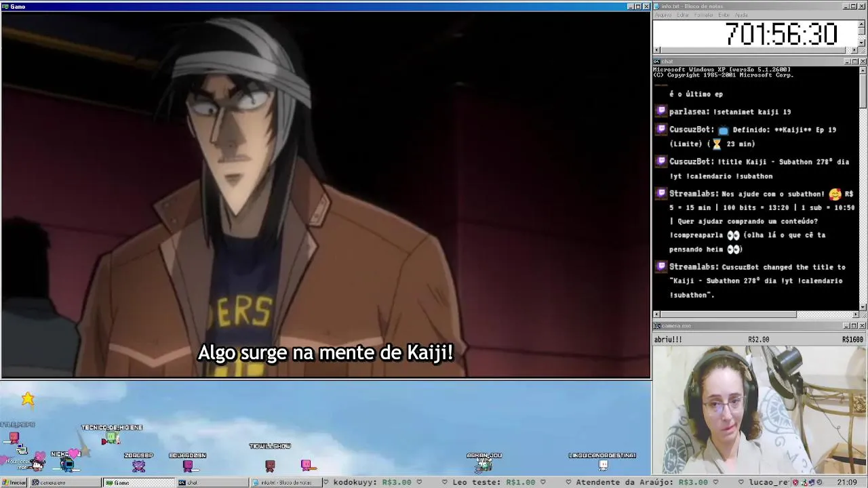Switch to camera.exe taskbar button
This screenshot has height=488, width=868.
click(x=65, y=483)
